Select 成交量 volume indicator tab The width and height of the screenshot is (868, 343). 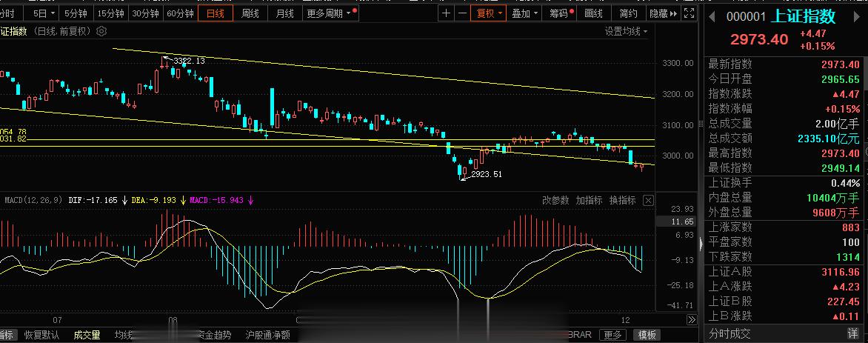click(x=87, y=335)
